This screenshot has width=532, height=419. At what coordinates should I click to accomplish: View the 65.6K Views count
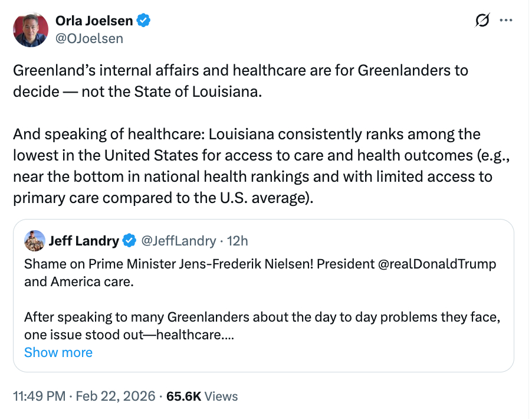(x=202, y=396)
